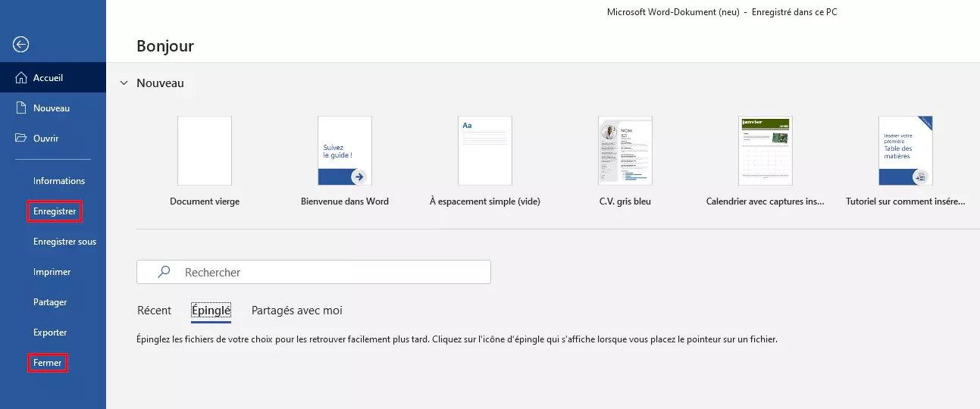This screenshot has height=409, width=980.
Task: Click in the Rechercher search field
Action: [314, 272]
